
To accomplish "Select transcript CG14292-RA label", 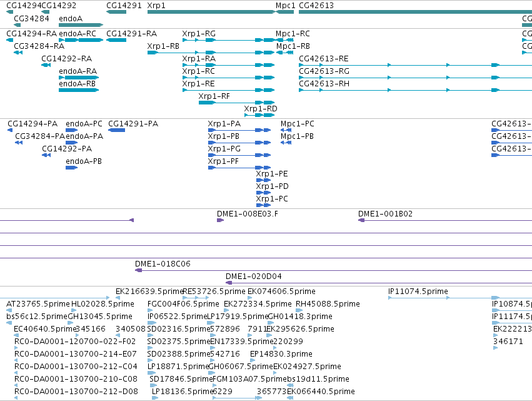I will pos(66,59).
